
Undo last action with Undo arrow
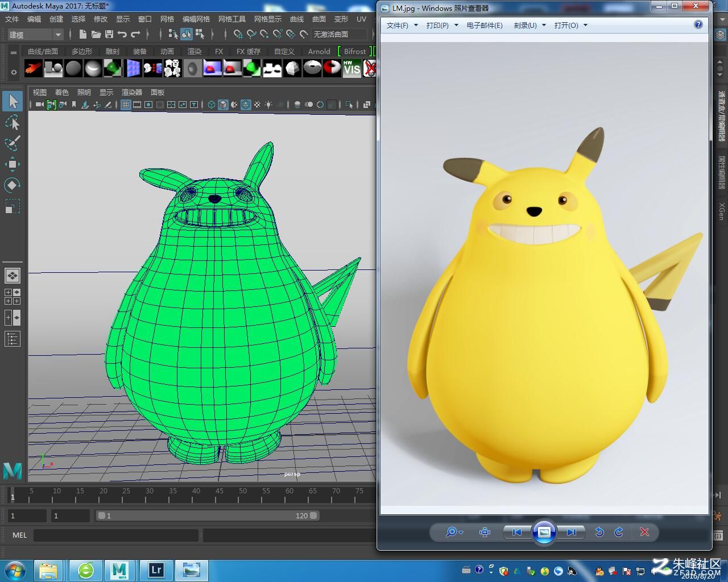click(122, 34)
